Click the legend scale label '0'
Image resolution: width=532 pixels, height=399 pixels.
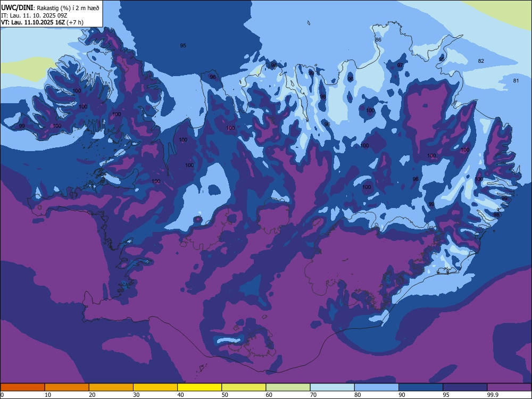2,395
